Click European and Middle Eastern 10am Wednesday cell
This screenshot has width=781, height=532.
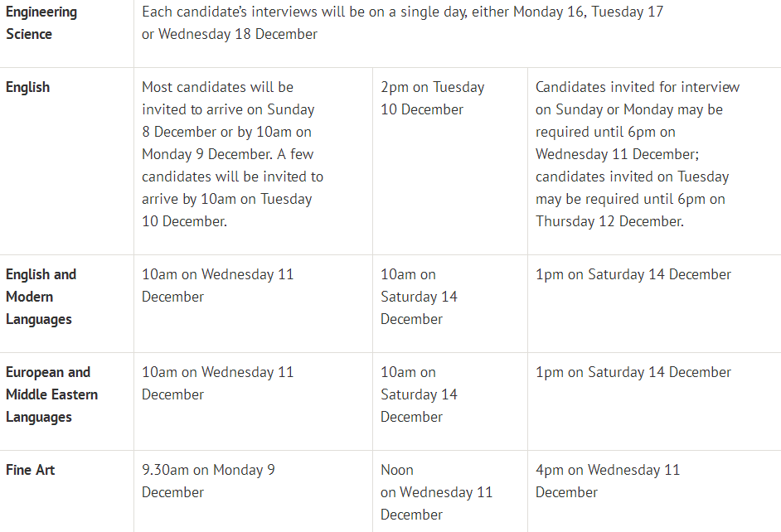click(x=217, y=383)
